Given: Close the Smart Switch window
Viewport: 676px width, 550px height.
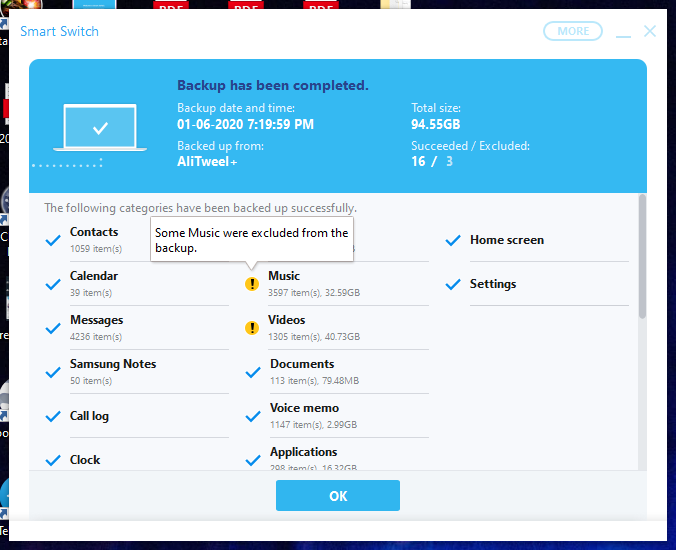Looking at the screenshot, I should pos(650,31).
